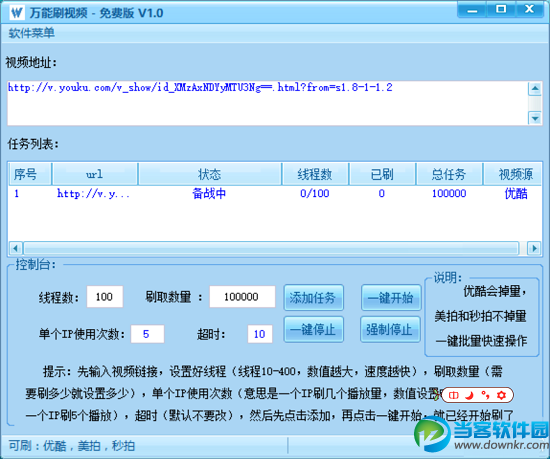This screenshot has width=550, height=459.
Task: Click row number 1 in task list
Action: pyautogui.click(x=16, y=194)
